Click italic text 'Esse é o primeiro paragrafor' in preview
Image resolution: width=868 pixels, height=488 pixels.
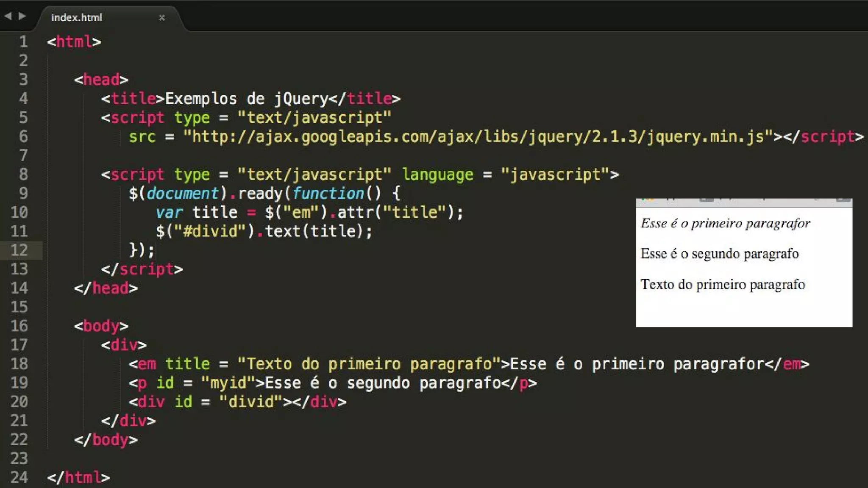pos(725,223)
